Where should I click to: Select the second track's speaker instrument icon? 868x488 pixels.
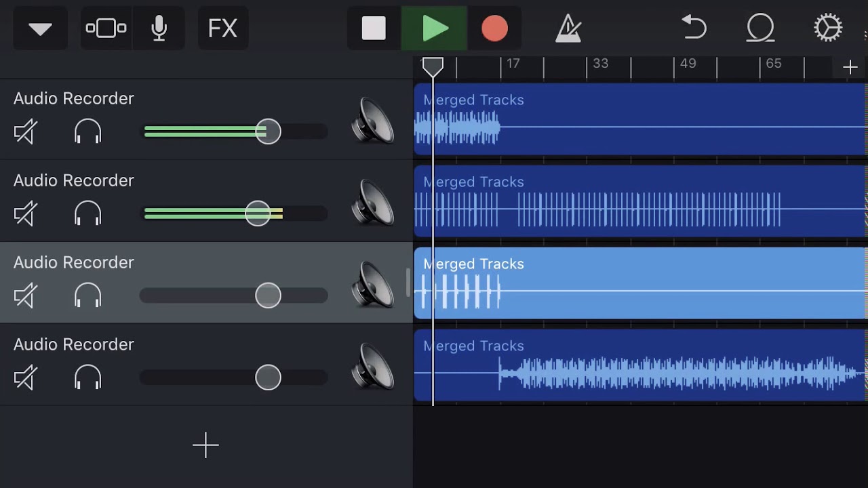point(373,202)
